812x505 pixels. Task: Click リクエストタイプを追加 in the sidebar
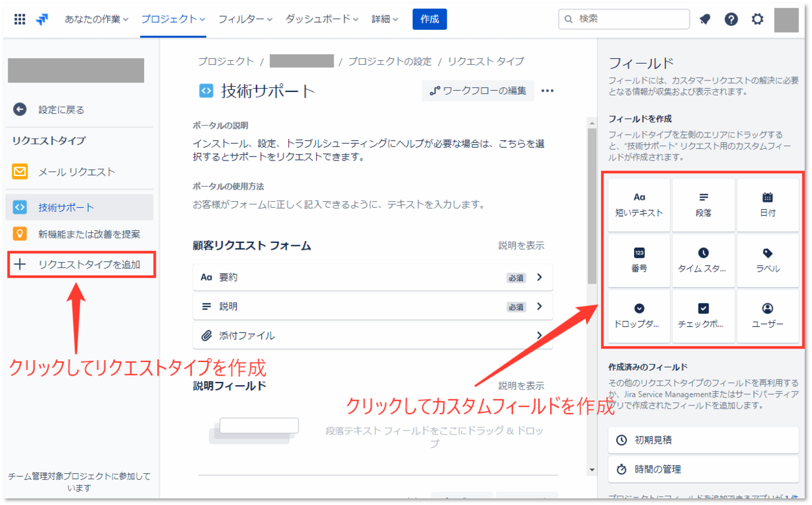pyautogui.click(x=79, y=265)
